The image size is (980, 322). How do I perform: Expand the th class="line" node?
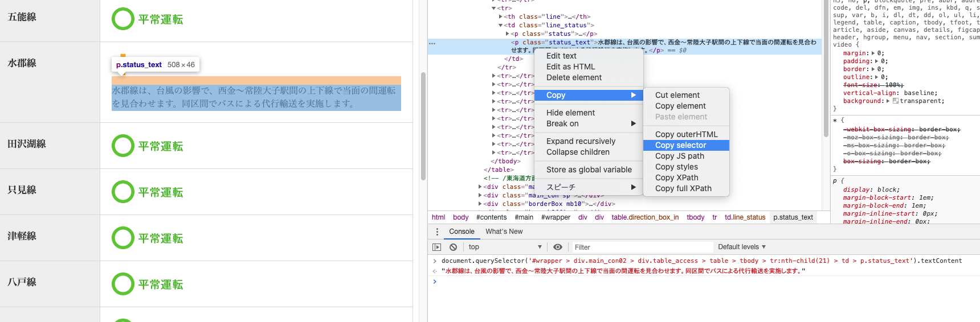click(501, 16)
